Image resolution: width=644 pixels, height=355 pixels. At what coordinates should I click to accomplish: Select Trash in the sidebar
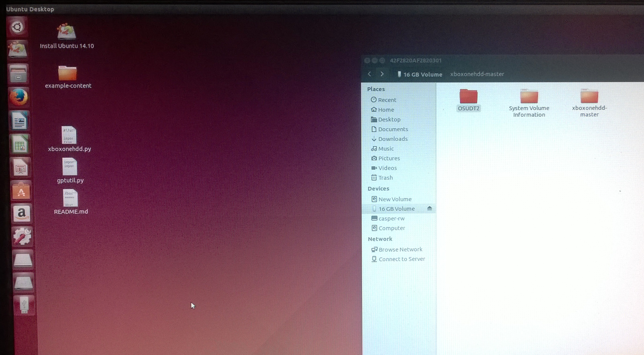click(385, 178)
